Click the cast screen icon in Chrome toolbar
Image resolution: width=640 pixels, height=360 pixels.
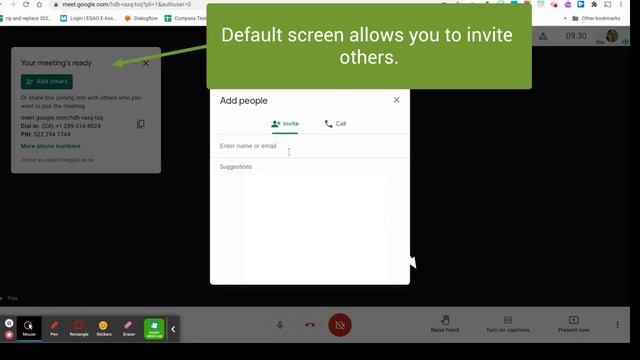[x=607, y=4]
